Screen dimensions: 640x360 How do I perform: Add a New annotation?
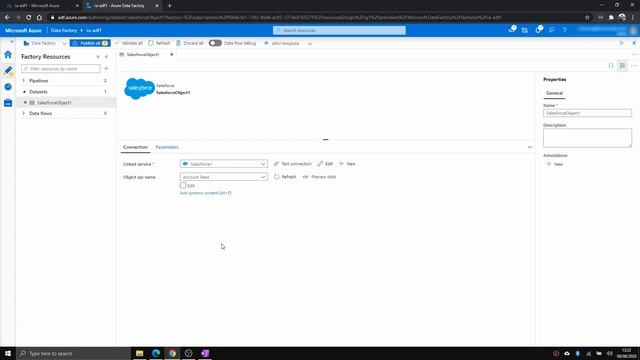click(x=555, y=164)
